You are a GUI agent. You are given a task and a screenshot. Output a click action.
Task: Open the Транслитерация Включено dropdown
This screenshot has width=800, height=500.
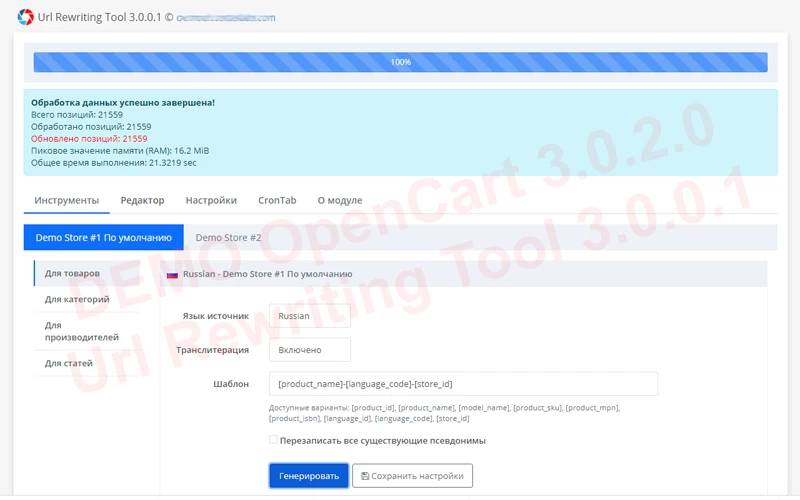310,350
